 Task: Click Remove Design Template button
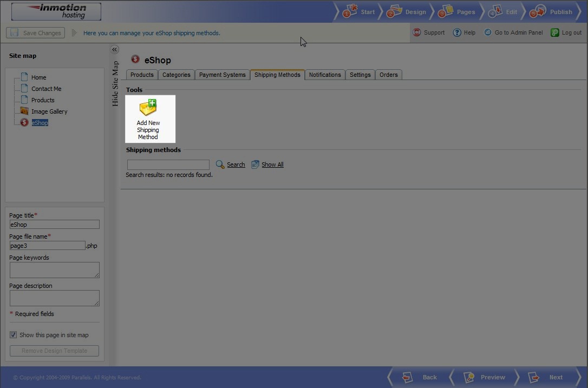click(x=54, y=351)
